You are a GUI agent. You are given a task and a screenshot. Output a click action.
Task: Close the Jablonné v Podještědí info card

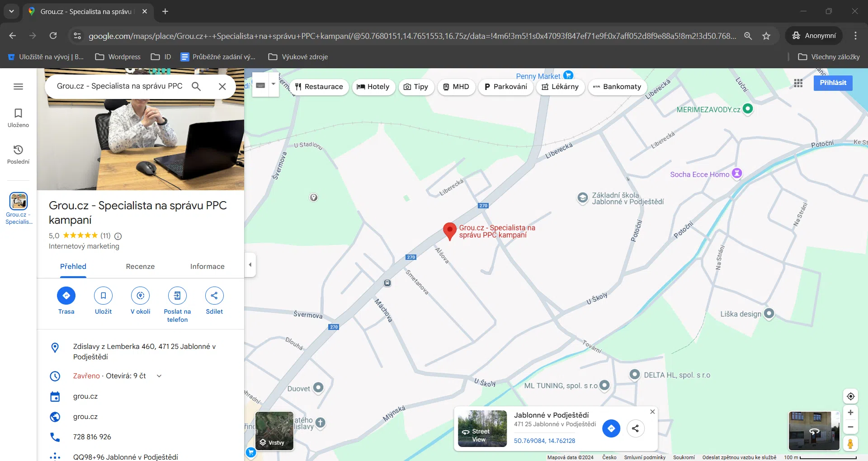coord(652,412)
